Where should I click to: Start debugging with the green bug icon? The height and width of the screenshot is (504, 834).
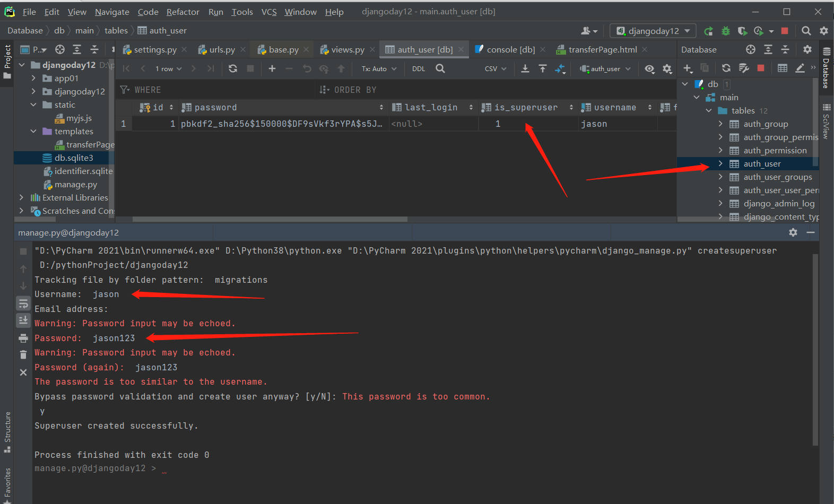pyautogui.click(x=725, y=31)
